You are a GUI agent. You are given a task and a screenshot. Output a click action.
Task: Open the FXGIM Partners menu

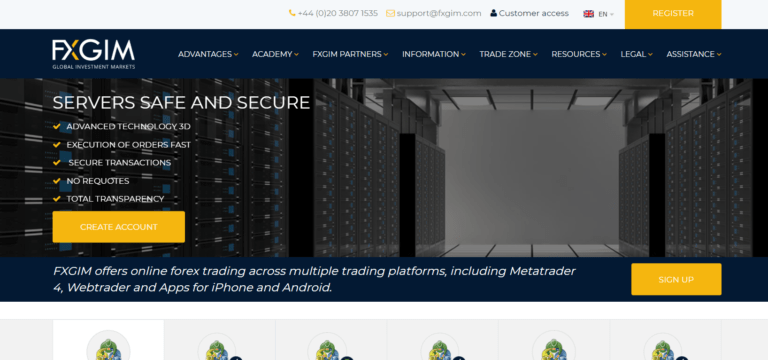point(350,54)
